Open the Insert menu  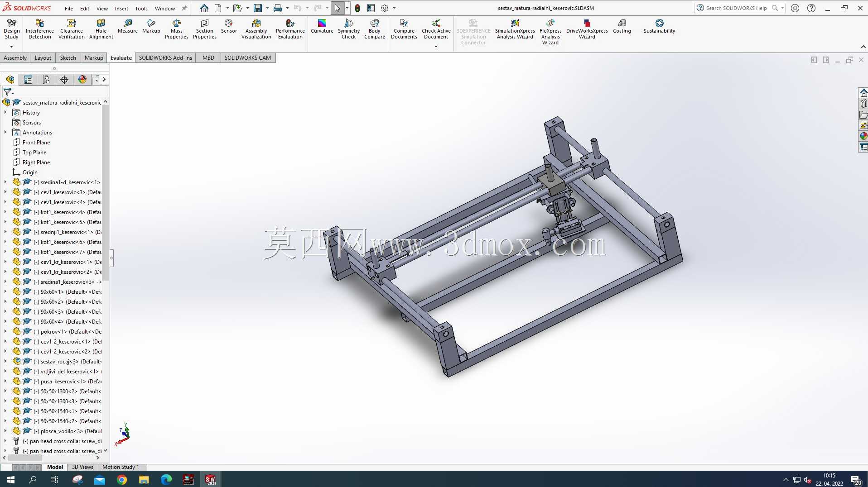(x=121, y=8)
